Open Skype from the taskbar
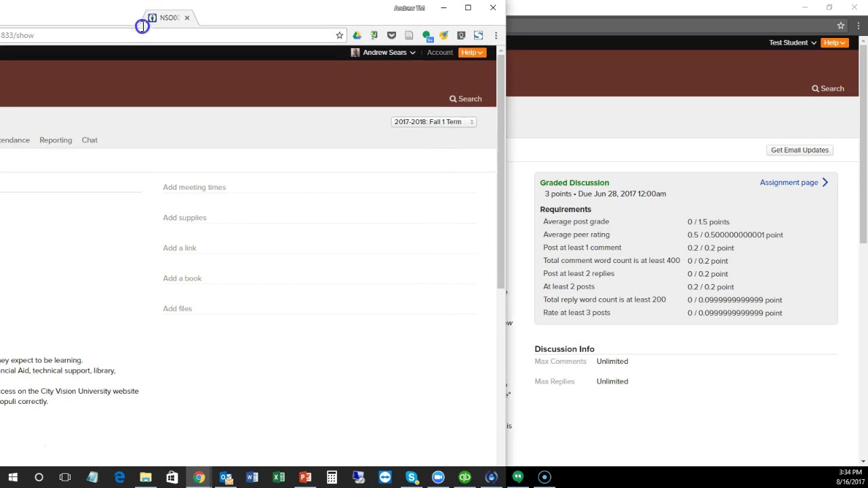 411,477
